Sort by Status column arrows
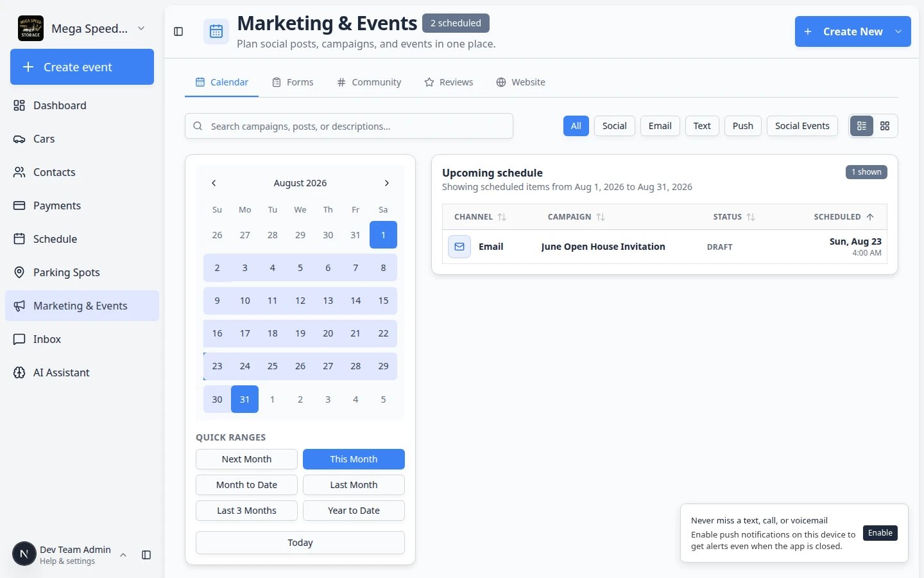924x578 pixels. (x=751, y=217)
